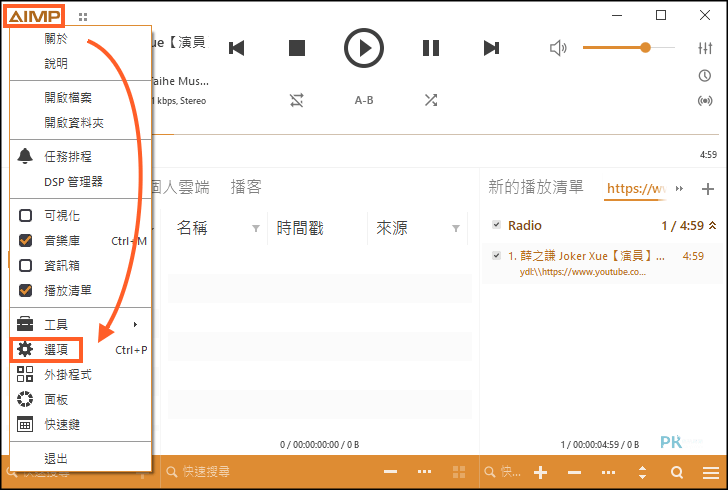The width and height of the screenshot is (728, 490).
Task: Open the AIMP logo main menu
Action: click(x=34, y=17)
